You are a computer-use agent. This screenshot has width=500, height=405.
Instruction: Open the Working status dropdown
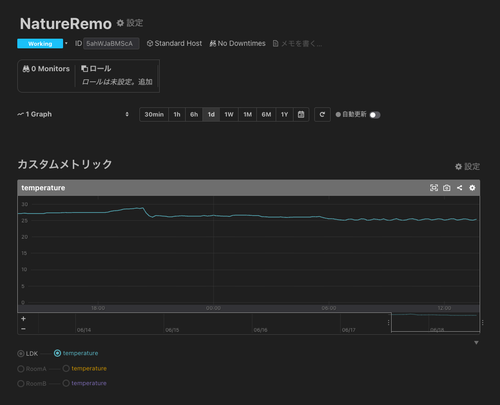click(x=66, y=43)
